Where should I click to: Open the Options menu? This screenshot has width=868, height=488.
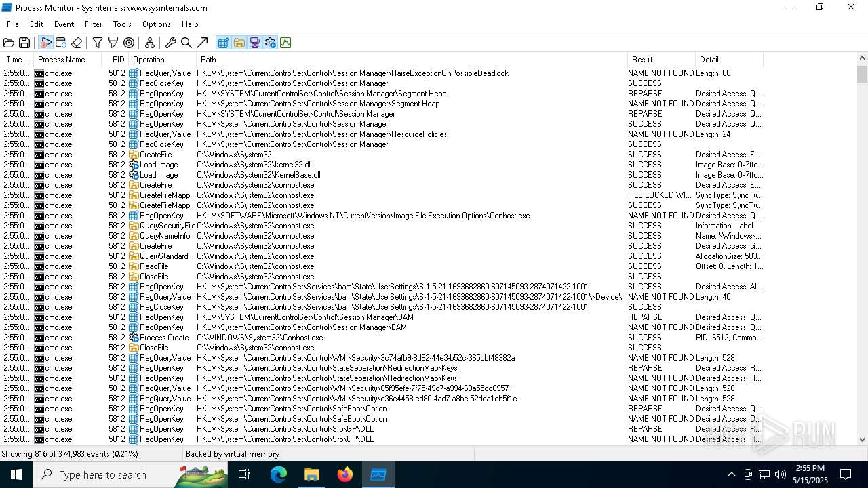click(157, 24)
